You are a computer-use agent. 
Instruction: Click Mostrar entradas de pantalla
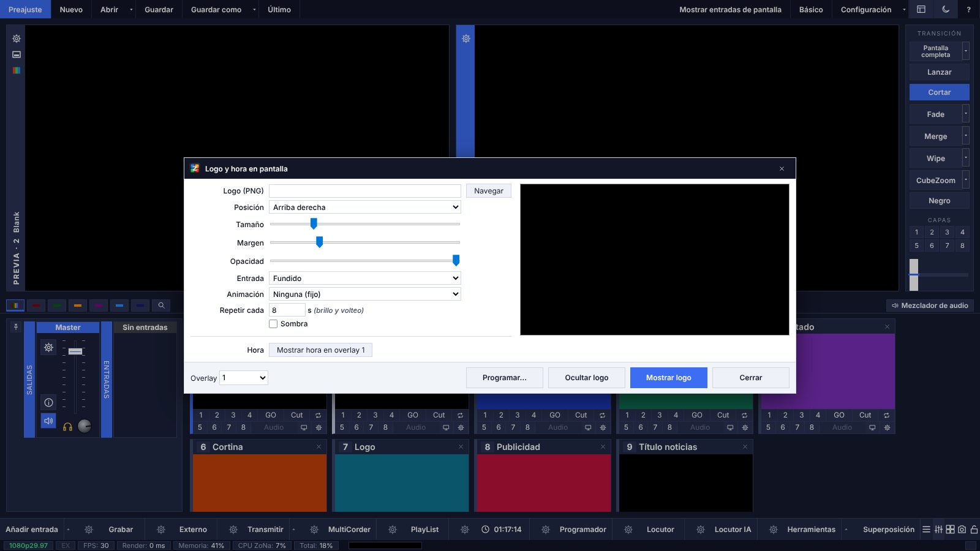[x=730, y=9]
